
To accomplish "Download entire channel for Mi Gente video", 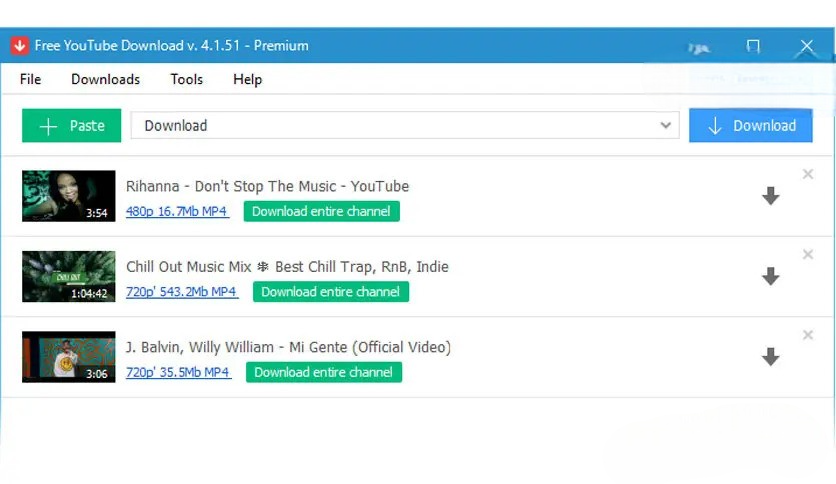I will 324,372.
